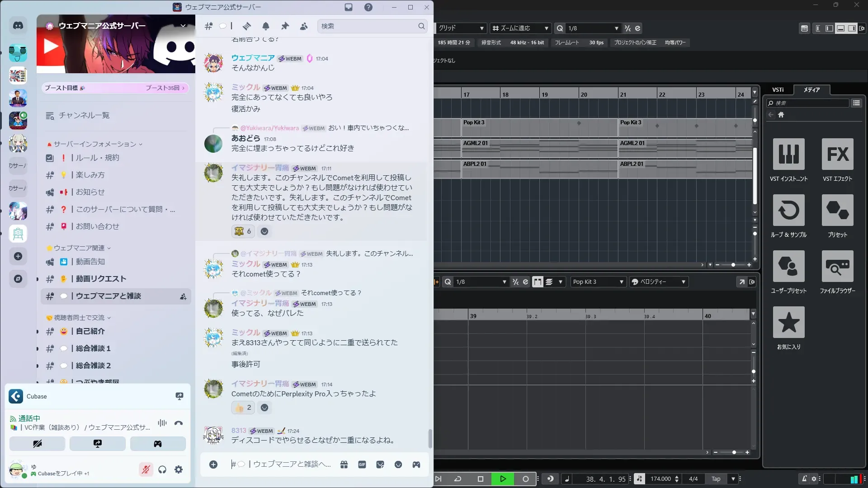Open Loops & Samples tile
The width and height of the screenshot is (868, 488).
point(788,210)
